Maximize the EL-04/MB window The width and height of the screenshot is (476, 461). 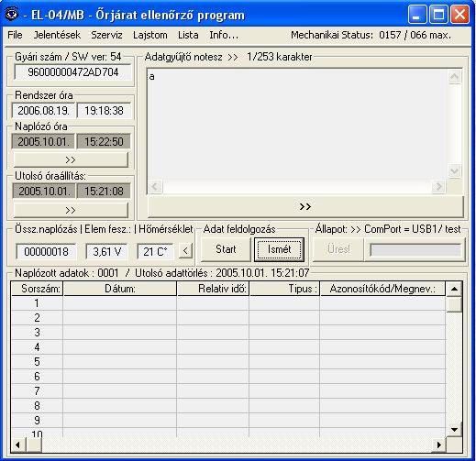click(438, 15)
